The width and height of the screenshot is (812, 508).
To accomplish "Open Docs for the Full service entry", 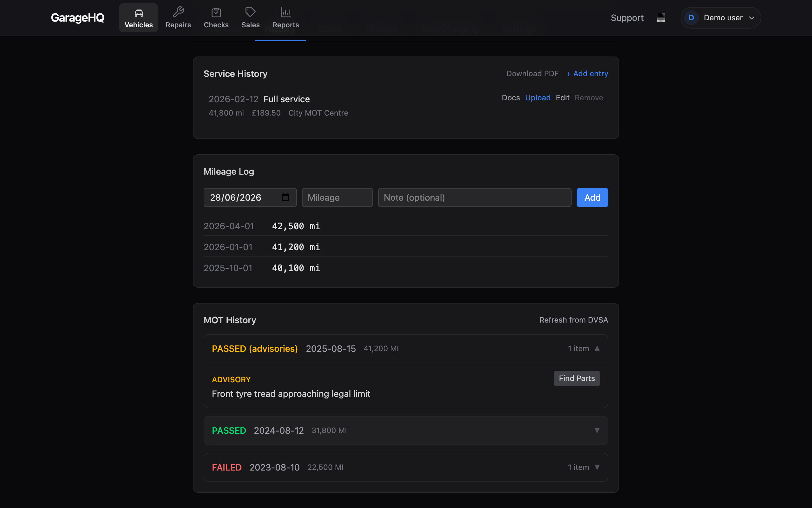I will 511,98.
